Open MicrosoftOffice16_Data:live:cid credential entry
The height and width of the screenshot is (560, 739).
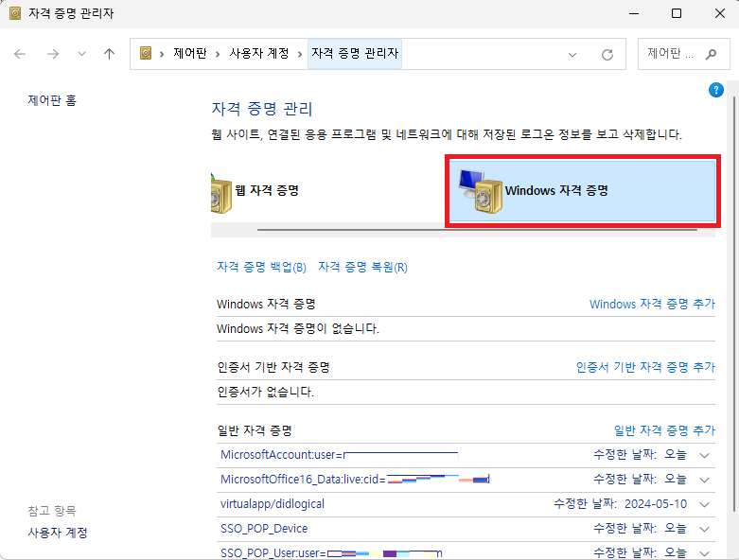(x=466, y=480)
